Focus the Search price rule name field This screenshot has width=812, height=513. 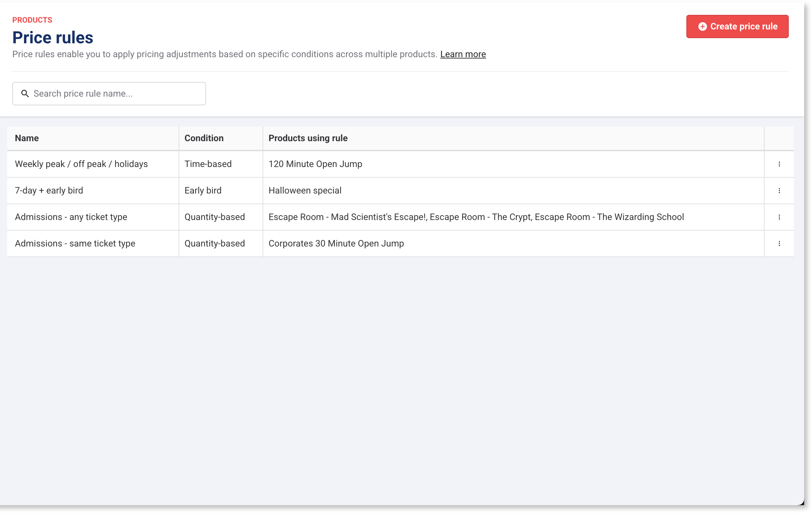(x=115, y=93)
